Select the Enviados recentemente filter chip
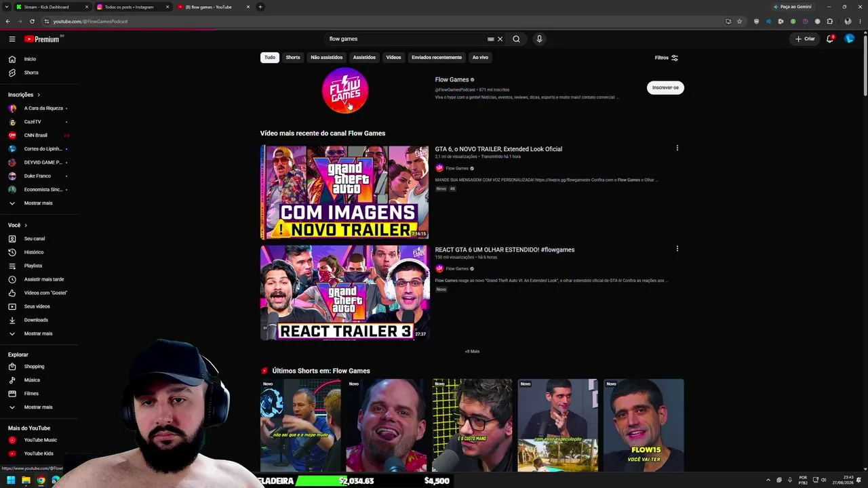 point(437,58)
